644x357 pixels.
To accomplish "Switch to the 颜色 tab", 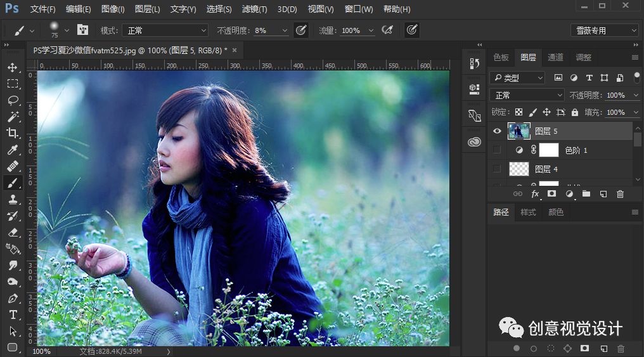I will point(556,212).
